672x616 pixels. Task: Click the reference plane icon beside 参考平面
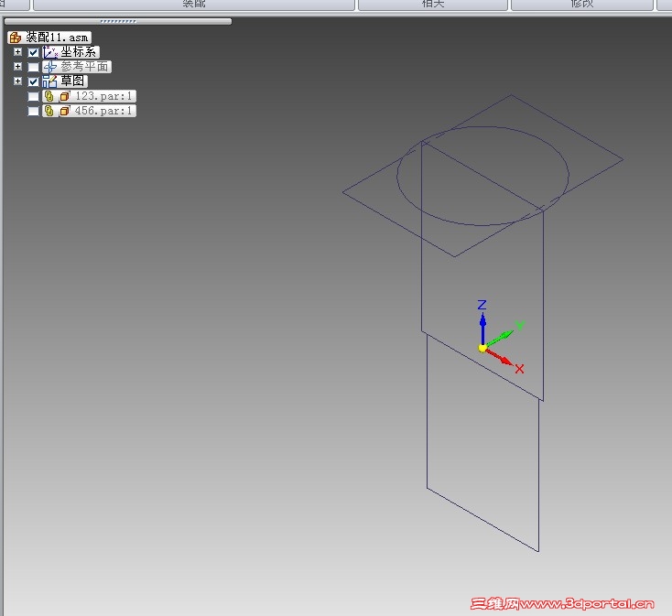click(50, 67)
